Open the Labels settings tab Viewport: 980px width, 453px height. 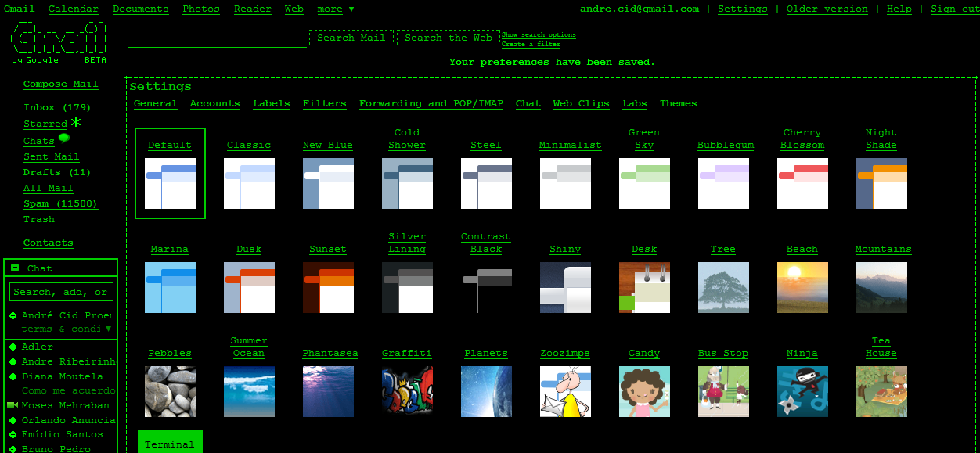pos(272,103)
